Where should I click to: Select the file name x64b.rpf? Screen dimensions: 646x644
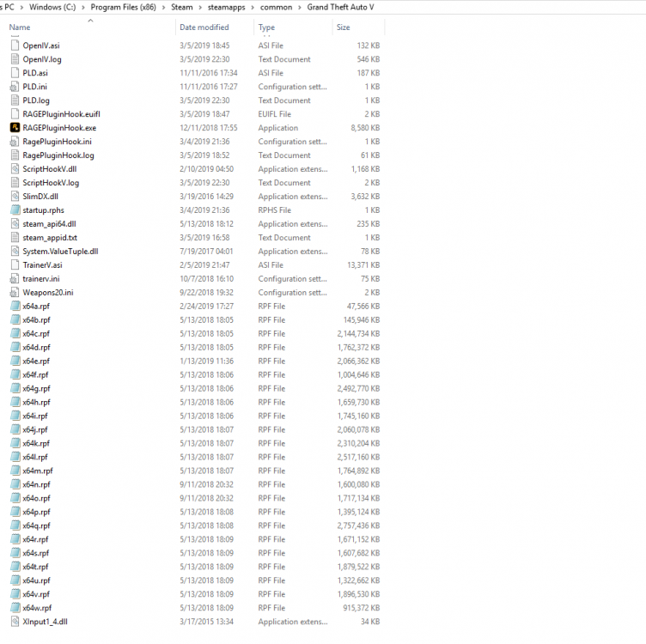[36, 319]
